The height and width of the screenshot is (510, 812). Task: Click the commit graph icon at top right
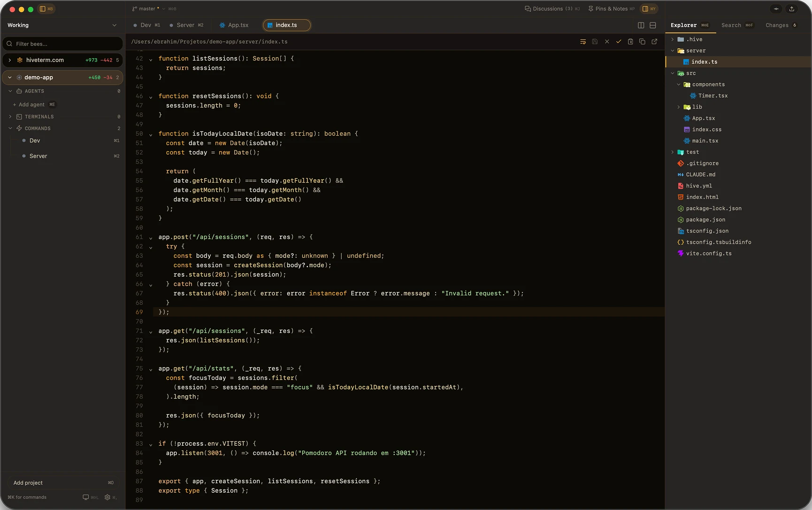pos(776,9)
